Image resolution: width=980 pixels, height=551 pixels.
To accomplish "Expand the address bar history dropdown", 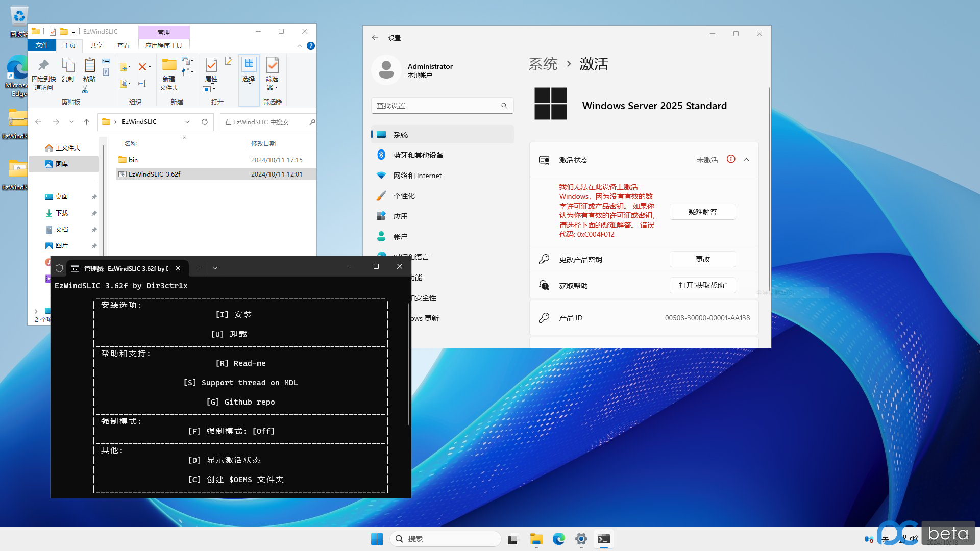I will 187,122.
